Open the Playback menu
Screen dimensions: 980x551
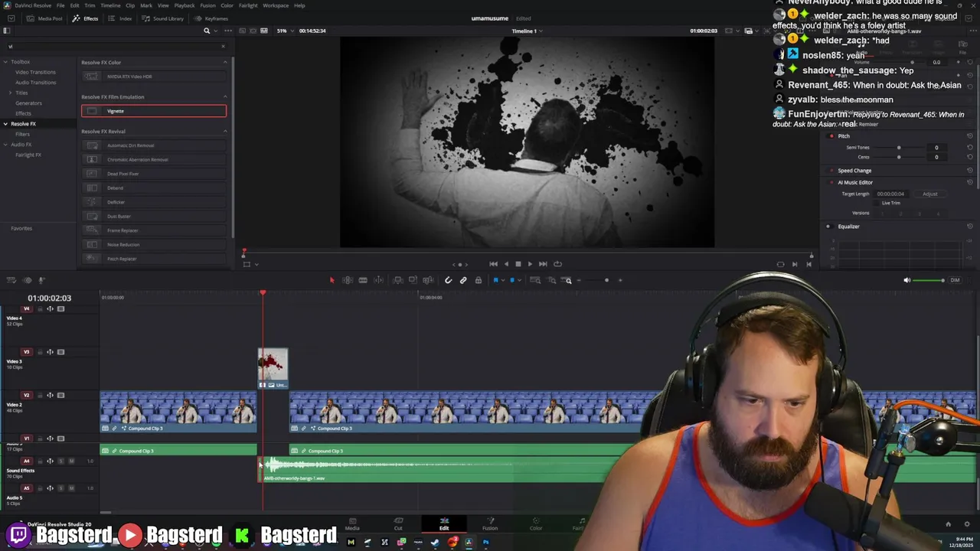[x=185, y=5]
